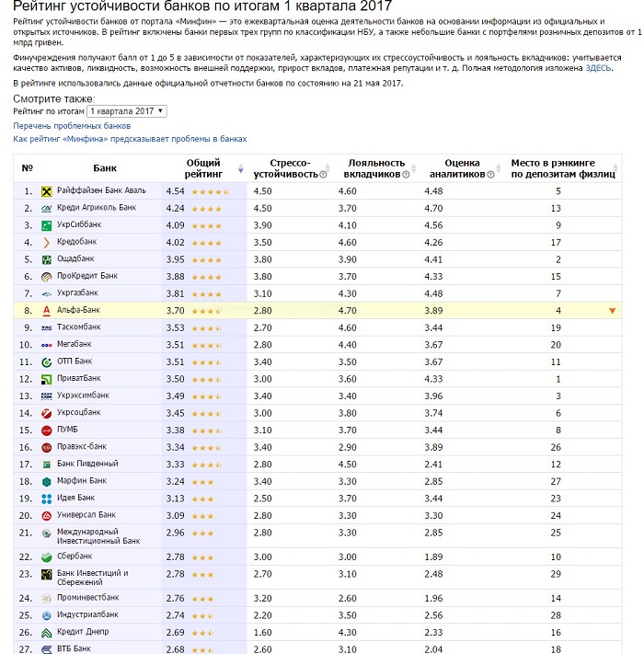Click the Идея Банк logo icon
Screen dimensions: 644x654
46,499
